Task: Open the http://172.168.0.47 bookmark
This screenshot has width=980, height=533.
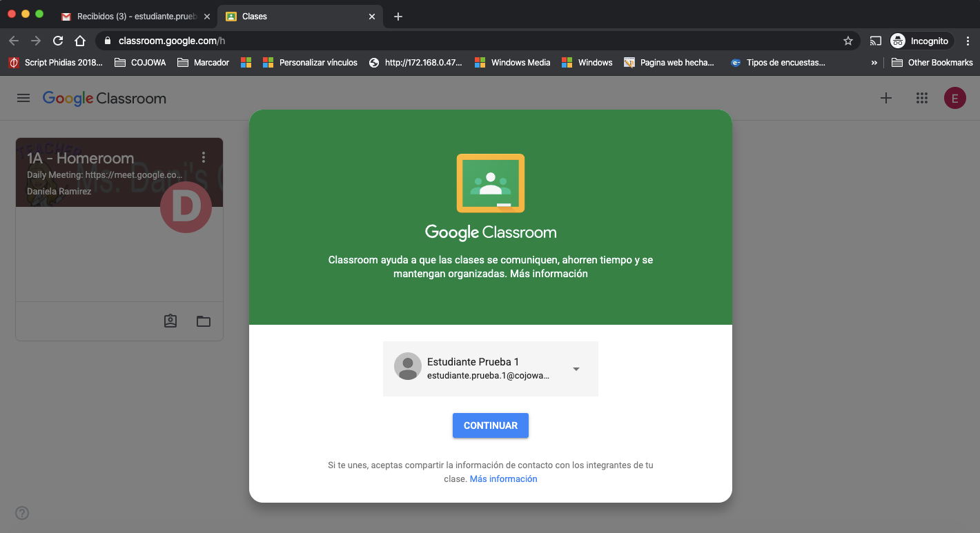Action: click(x=415, y=62)
